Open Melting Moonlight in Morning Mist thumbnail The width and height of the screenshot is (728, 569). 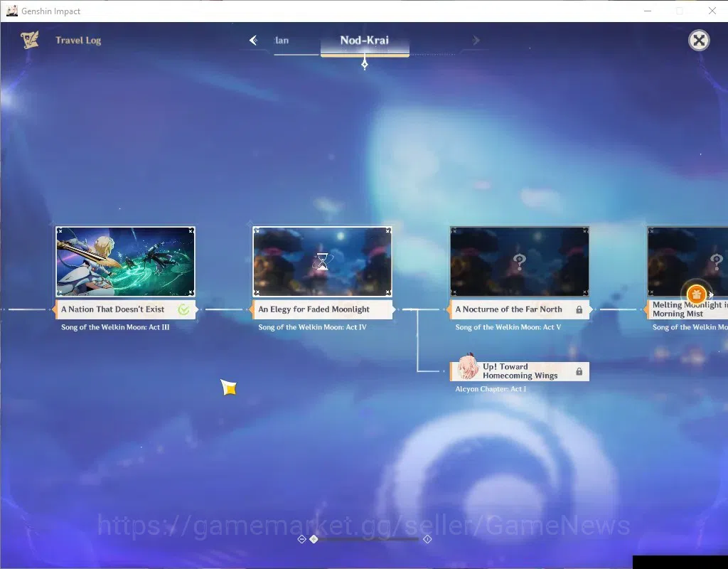[687, 262]
